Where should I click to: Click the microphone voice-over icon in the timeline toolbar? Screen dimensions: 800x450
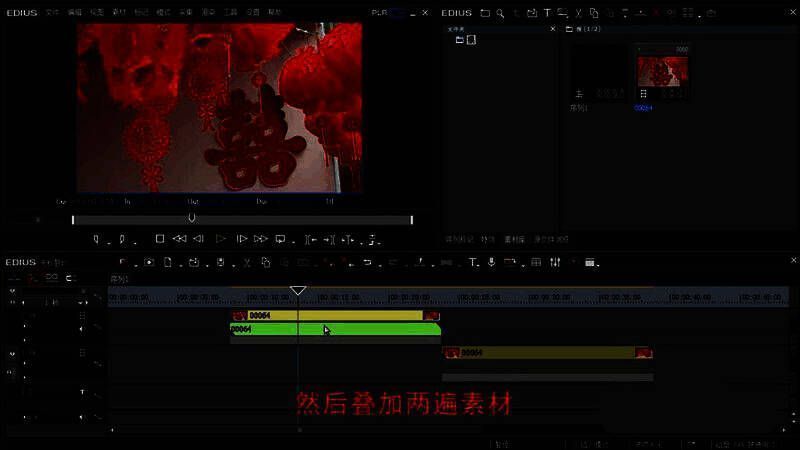(x=491, y=262)
